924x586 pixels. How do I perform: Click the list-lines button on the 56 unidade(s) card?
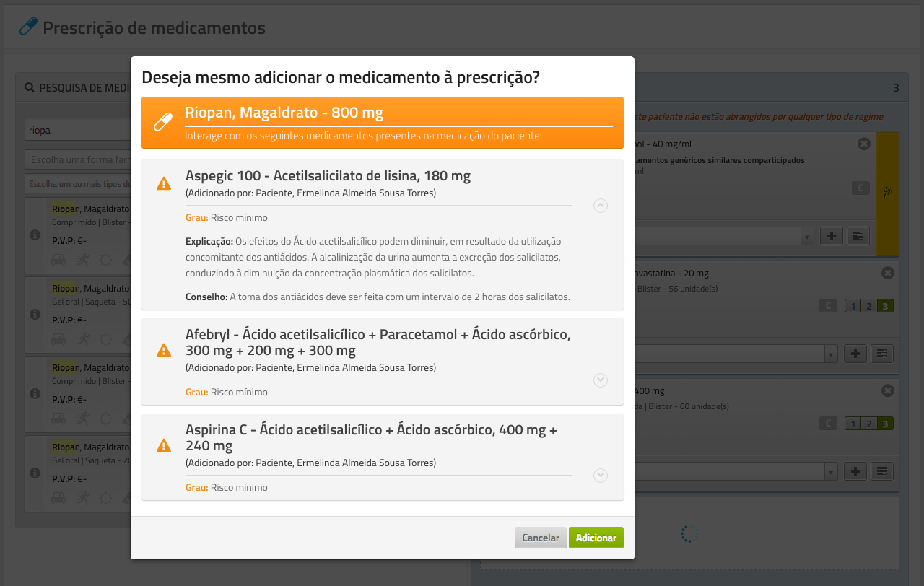[x=881, y=354]
